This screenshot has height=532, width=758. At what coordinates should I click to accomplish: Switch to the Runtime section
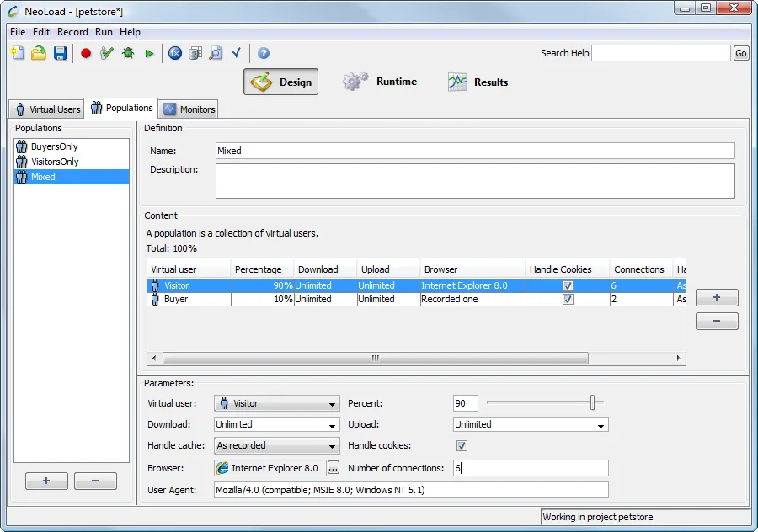pos(380,82)
